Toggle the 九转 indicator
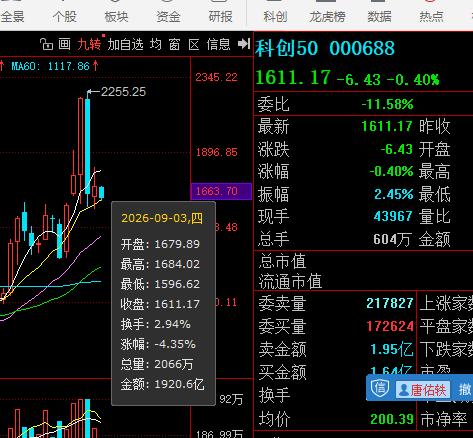This screenshot has width=473, height=438. (89, 44)
